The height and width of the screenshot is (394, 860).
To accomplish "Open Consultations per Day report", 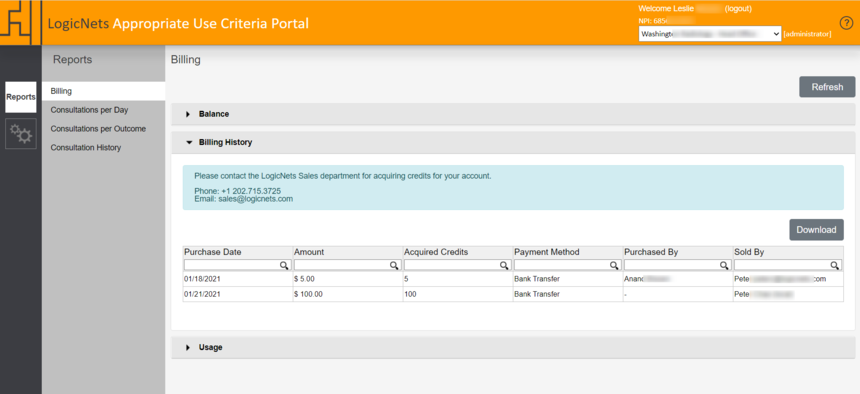I will (x=89, y=110).
